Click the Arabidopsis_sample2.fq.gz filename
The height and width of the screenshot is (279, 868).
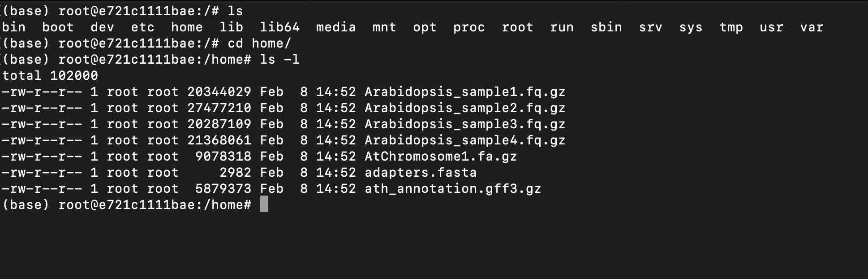tap(465, 108)
